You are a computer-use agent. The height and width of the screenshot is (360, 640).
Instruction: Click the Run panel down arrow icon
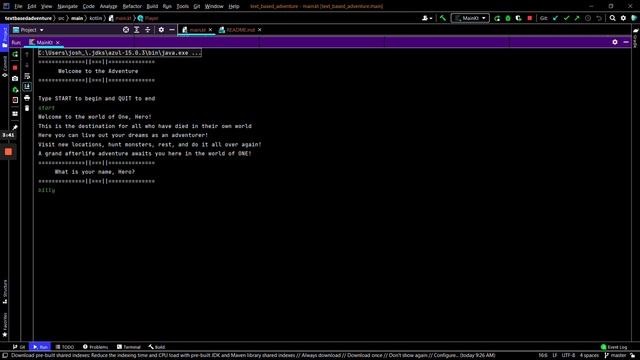[27, 65]
